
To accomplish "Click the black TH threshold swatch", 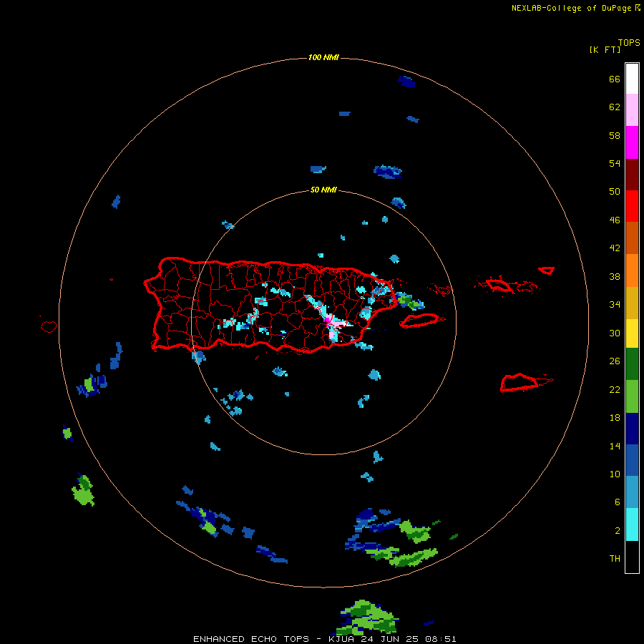I will pos(632,557).
